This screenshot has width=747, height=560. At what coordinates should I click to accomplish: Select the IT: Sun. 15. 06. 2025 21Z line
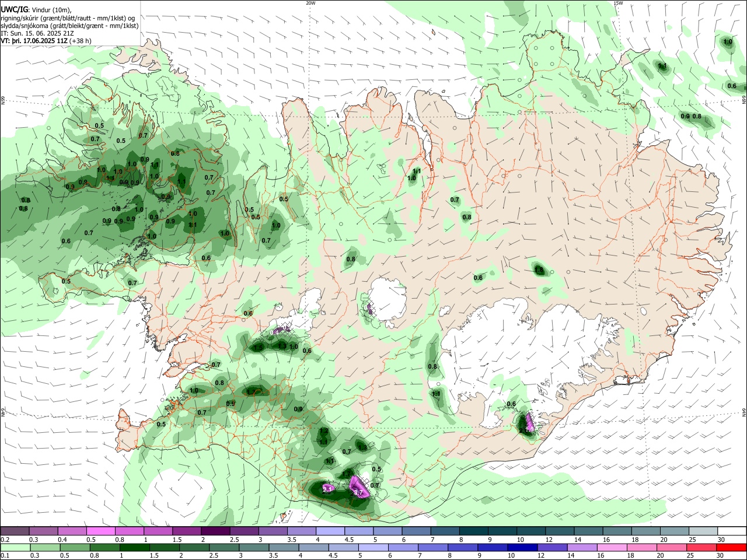pyautogui.click(x=37, y=33)
